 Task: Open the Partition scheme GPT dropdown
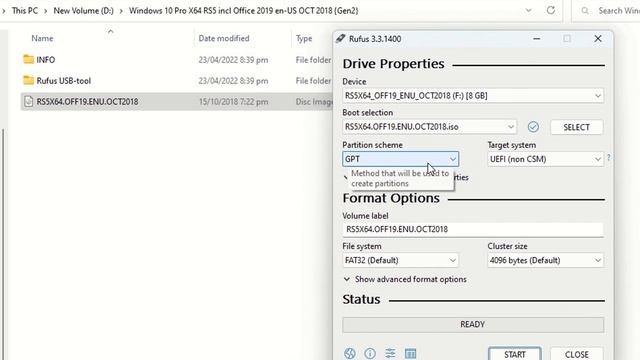coord(400,159)
